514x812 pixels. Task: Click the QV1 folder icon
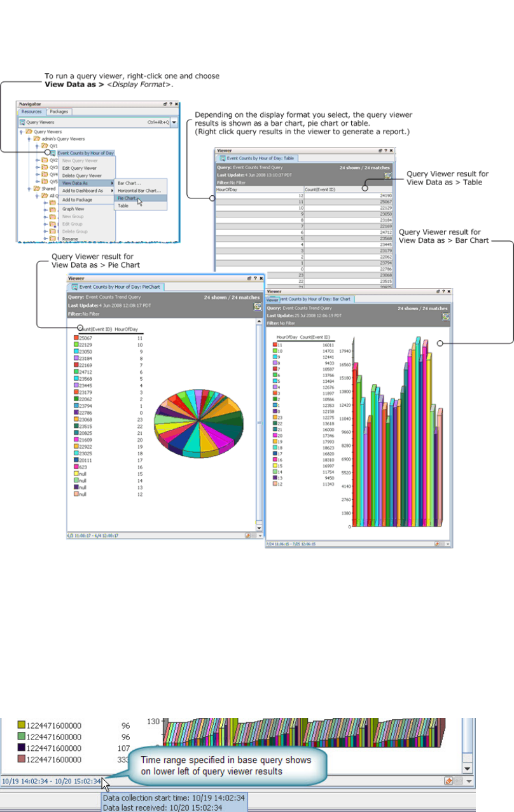coord(45,146)
